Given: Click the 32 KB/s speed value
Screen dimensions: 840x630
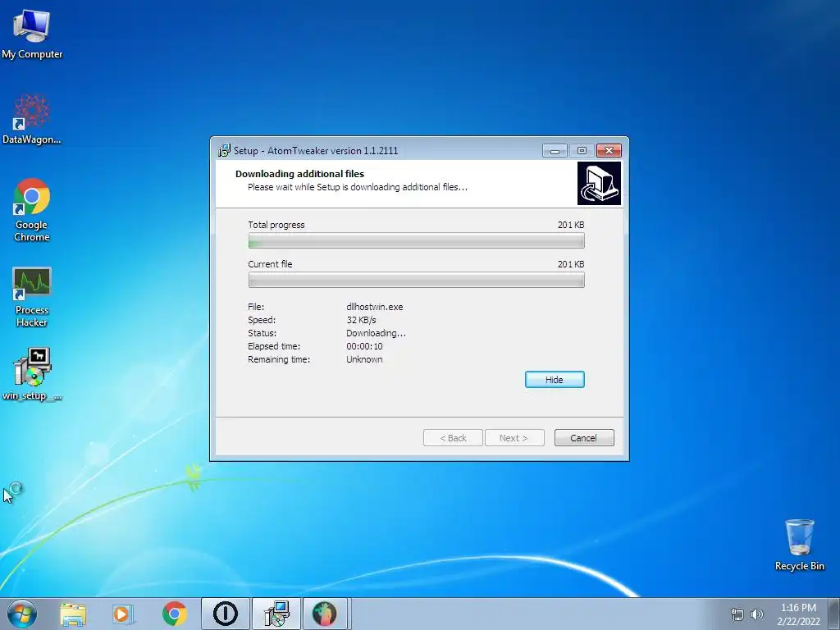Looking at the screenshot, I should pyautogui.click(x=361, y=320).
